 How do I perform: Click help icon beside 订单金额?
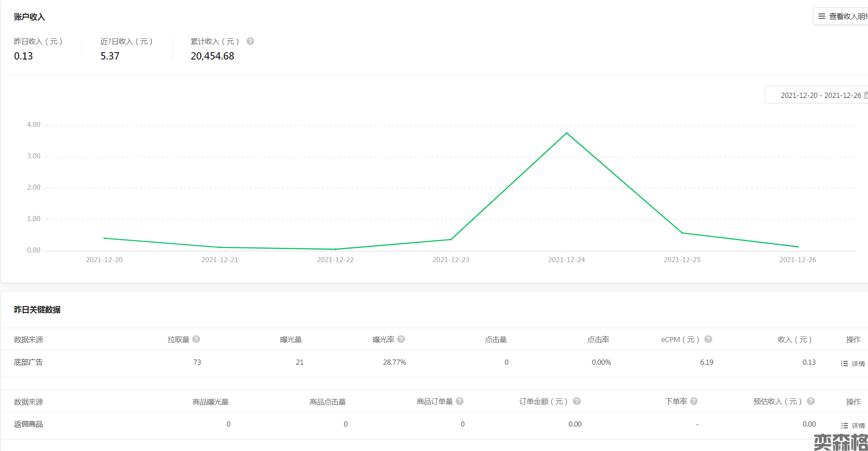(x=577, y=402)
